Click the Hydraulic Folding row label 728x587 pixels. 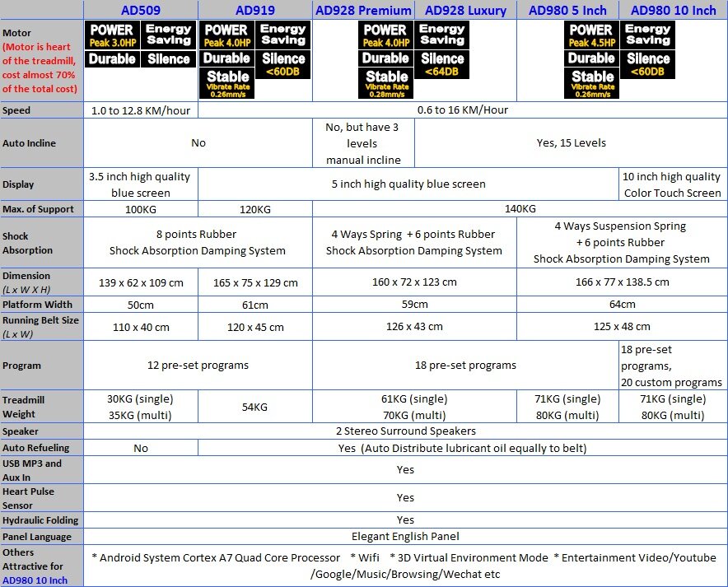tap(40, 520)
